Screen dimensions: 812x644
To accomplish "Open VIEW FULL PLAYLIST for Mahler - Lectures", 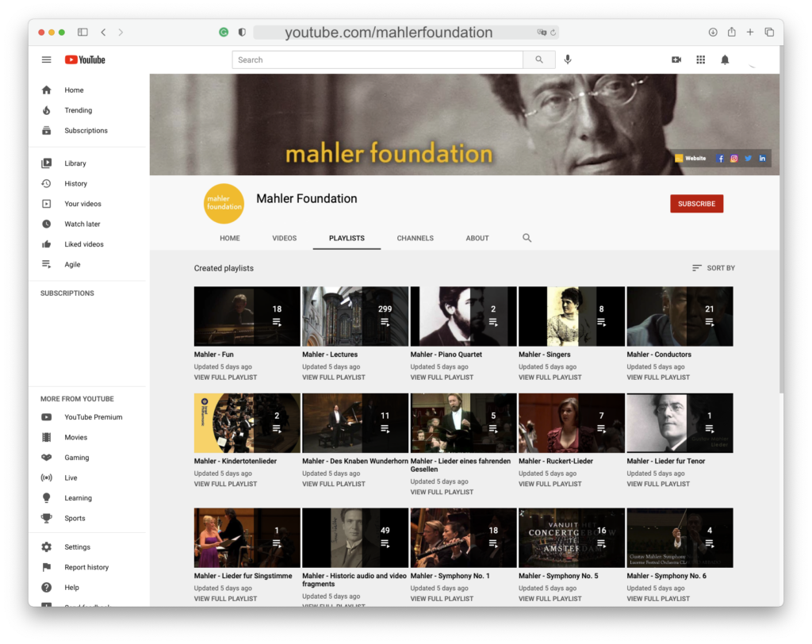I will click(x=335, y=378).
